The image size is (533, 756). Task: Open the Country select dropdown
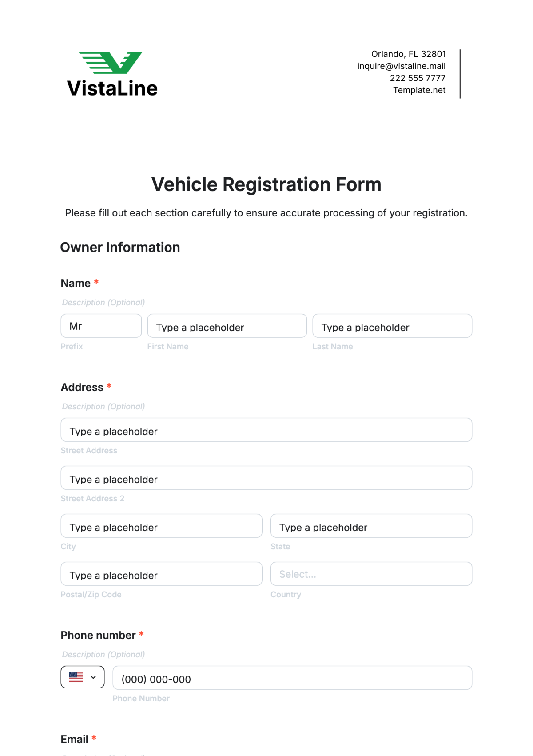[371, 574]
